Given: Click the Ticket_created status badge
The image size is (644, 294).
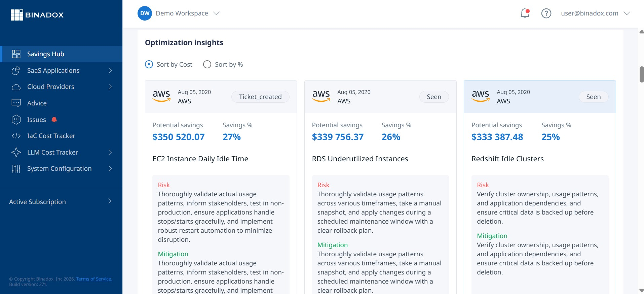Looking at the screenshot, I should point(260,97).
